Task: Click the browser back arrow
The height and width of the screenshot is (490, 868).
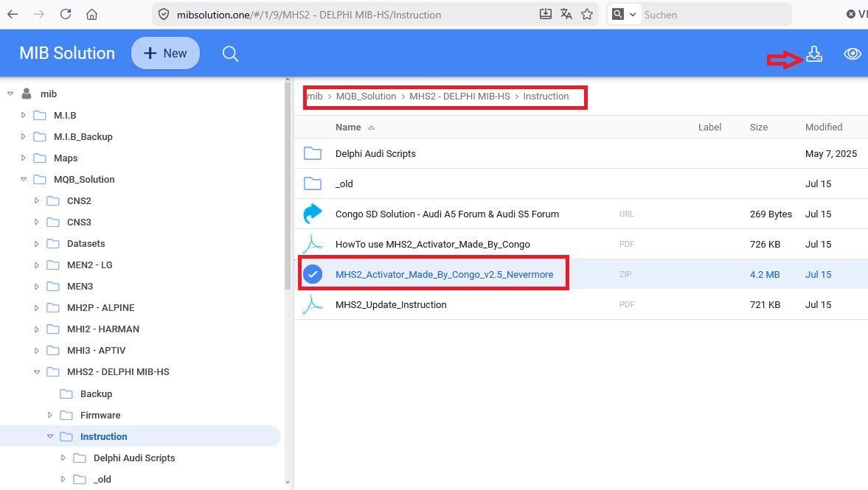Action: pos(13,15)
